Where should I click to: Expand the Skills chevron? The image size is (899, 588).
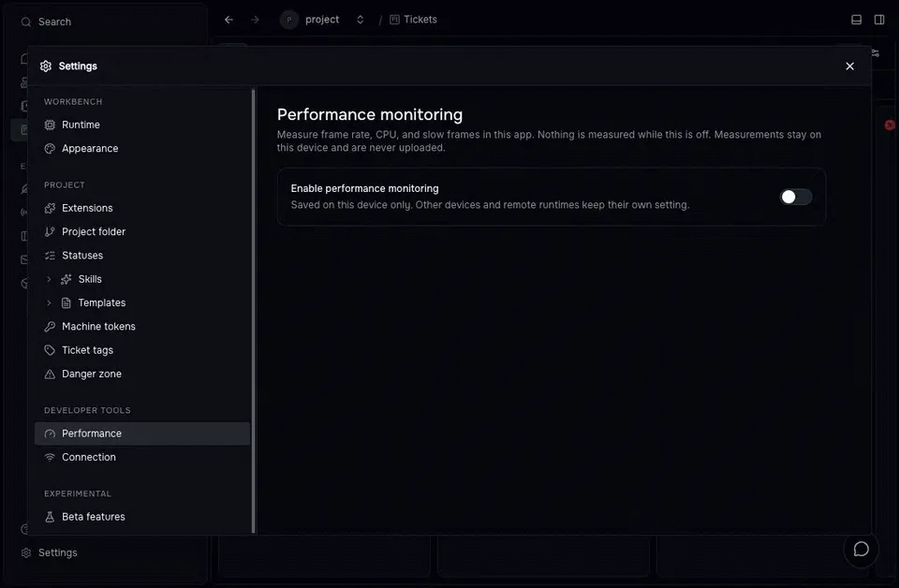click(x=49, y=279)
